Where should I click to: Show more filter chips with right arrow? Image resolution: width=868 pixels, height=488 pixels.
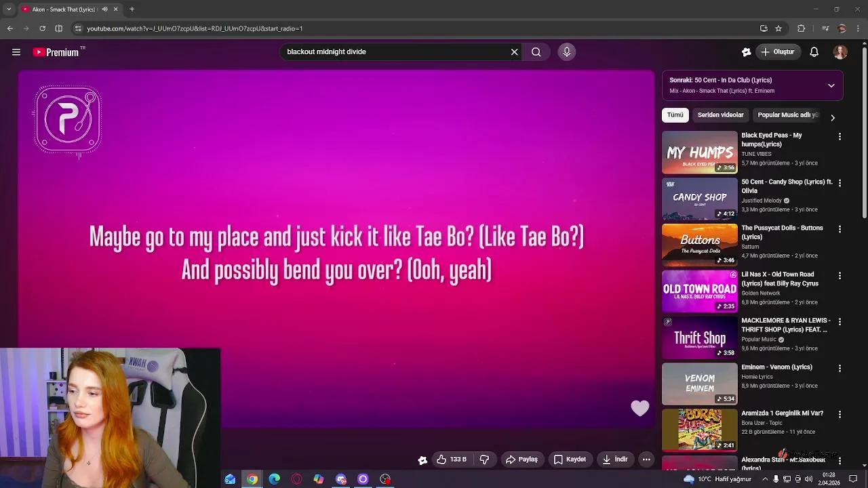coord(833,117)
